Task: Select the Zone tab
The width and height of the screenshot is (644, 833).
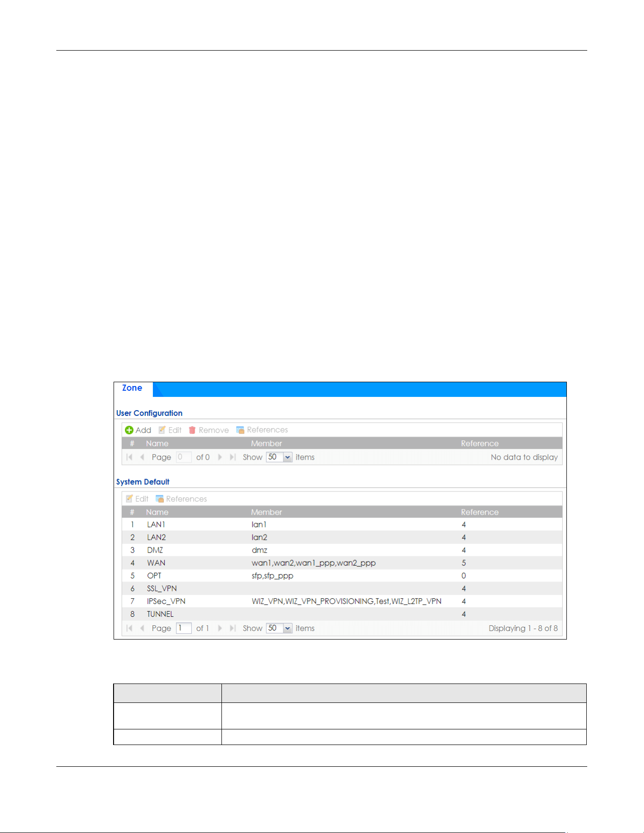Action: point(132,388)
